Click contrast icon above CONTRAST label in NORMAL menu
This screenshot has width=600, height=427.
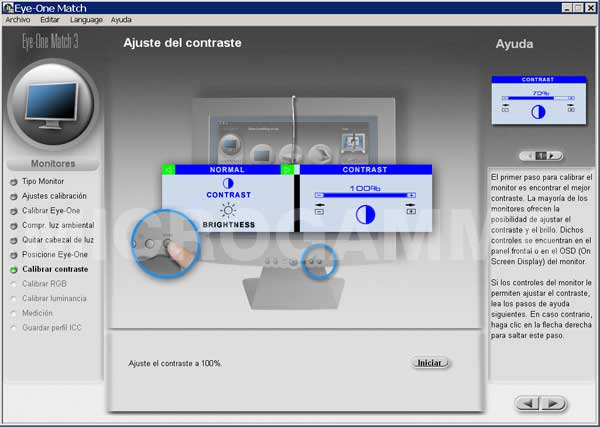coord(228,183)
